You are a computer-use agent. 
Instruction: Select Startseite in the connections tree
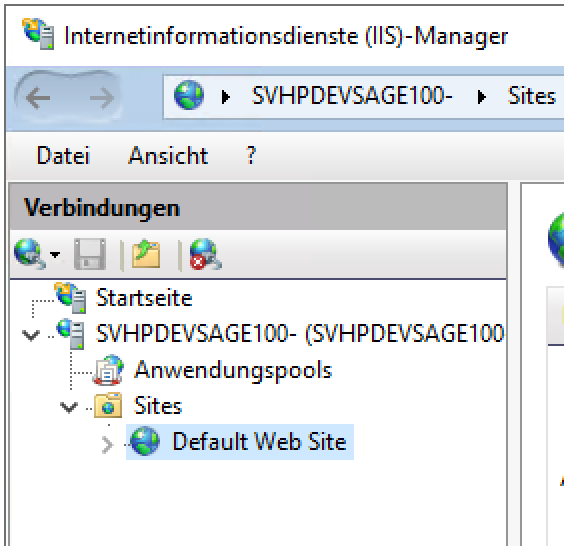tap(144, 298)
